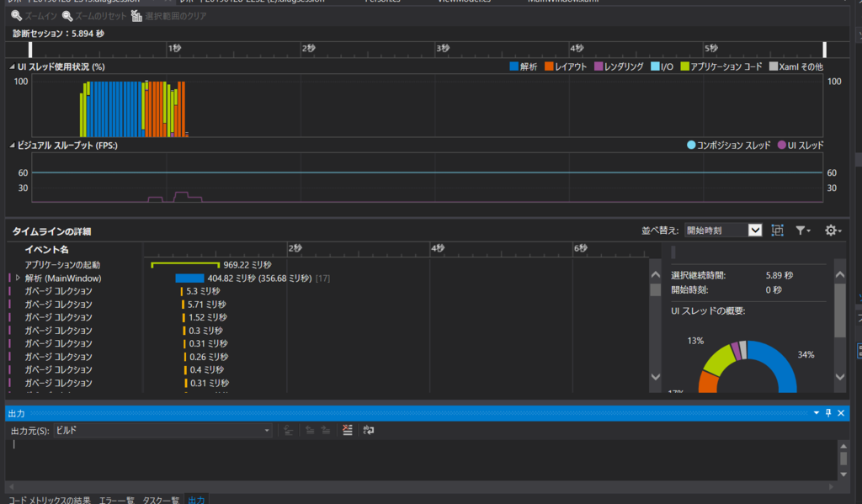
Task: Click the I/O light blue legend swatch
Action: point(655,66)
